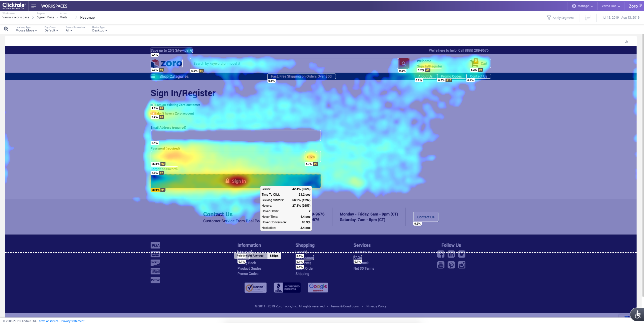Select 'I am an existing Zoro customer' radio

coord(152,105)
